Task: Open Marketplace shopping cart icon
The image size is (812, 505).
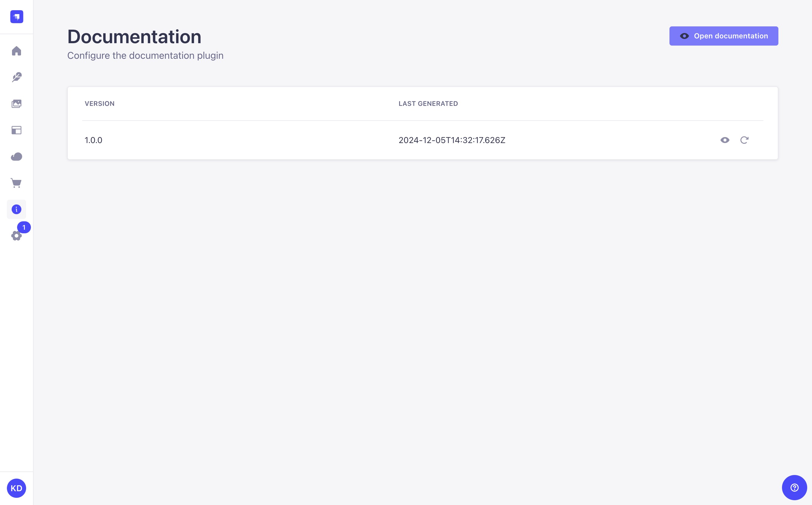Action: 17,183
